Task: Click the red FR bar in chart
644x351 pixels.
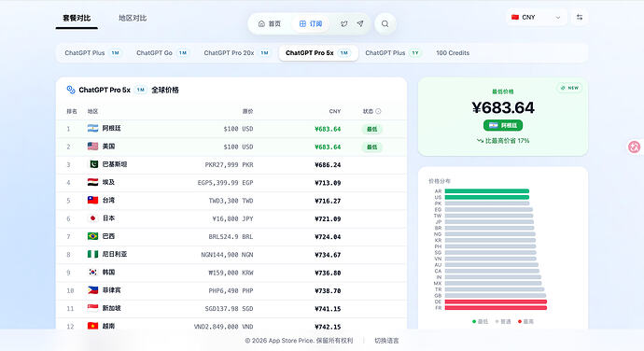Action: point(496,308)
